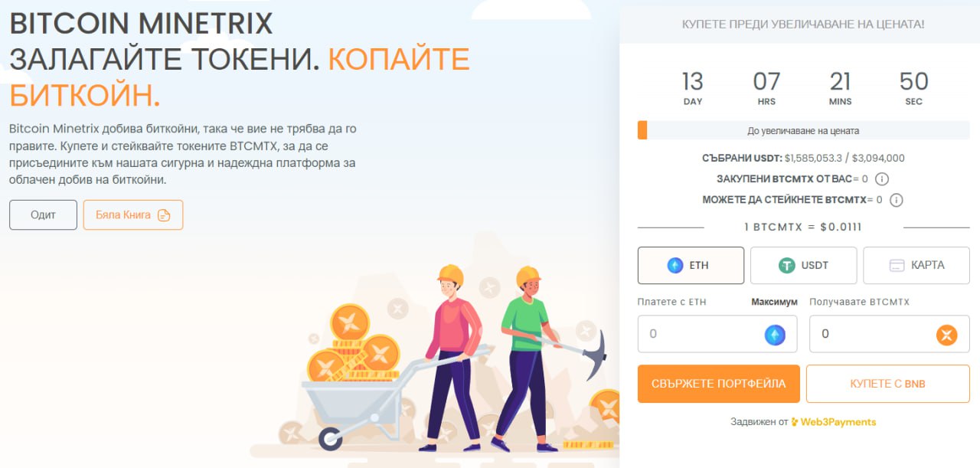Switch to USDT payment tab
The width and height of the screenshot is (980, 468).
click(803, 266)
